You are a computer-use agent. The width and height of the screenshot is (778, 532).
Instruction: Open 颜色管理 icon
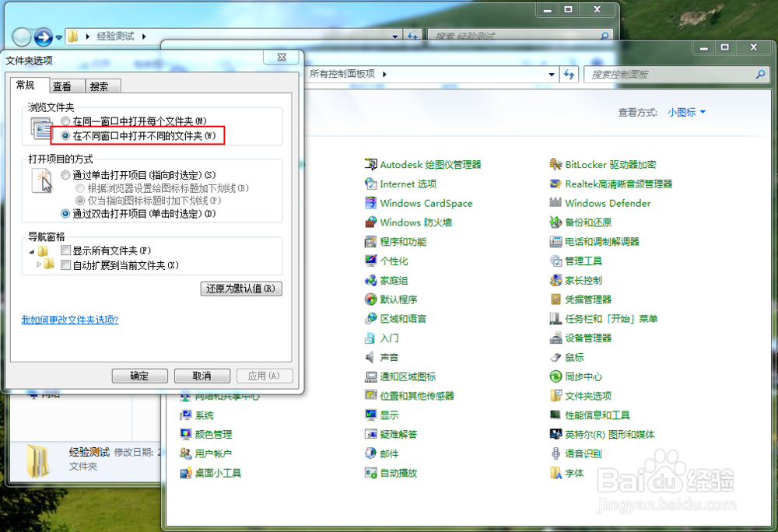(x=186, y=434)
